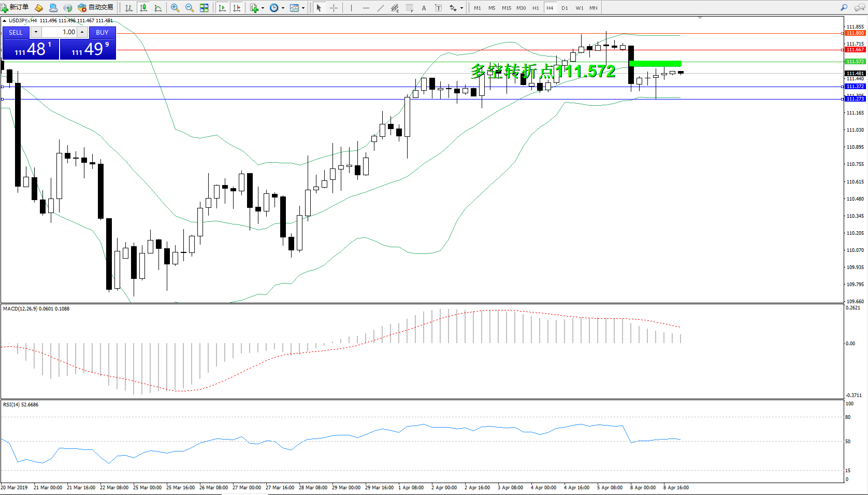Toggle chart auto scroll
The width and height of the screenshot is (868, 495).
222,8
